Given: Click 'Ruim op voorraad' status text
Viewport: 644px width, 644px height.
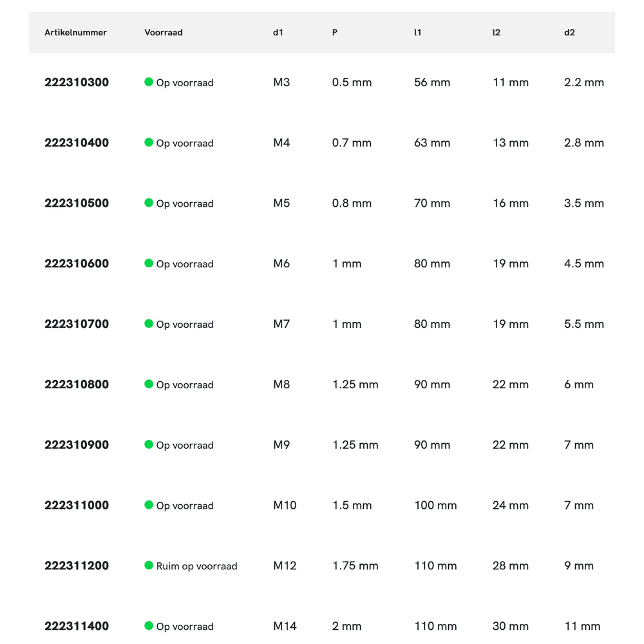Looking at the screenshot, I should pyautogui.click(x=196, y=566).
